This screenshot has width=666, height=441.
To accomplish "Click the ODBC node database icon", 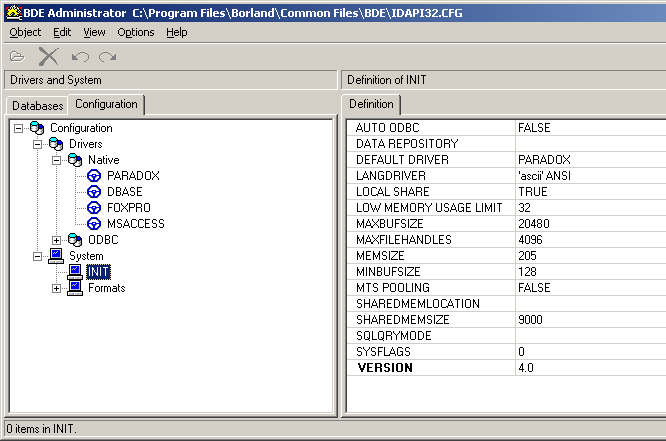I will (75, 240).
